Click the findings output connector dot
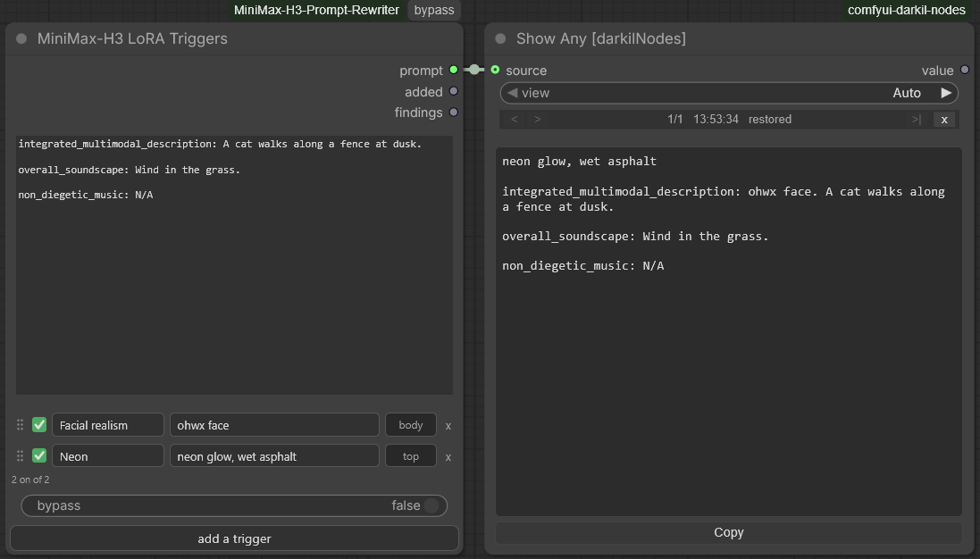The image size is (980, 559). (454, 113)
